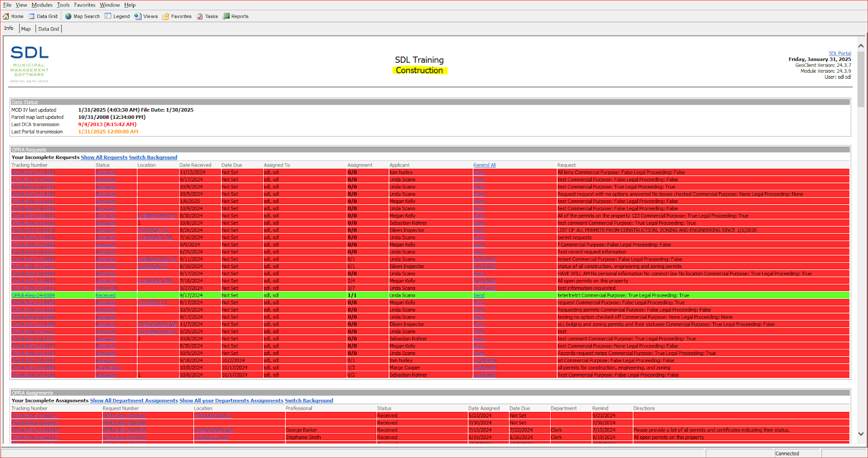868x458 pixels.
Task: Click the Approved status link
Action: (106, 288)
